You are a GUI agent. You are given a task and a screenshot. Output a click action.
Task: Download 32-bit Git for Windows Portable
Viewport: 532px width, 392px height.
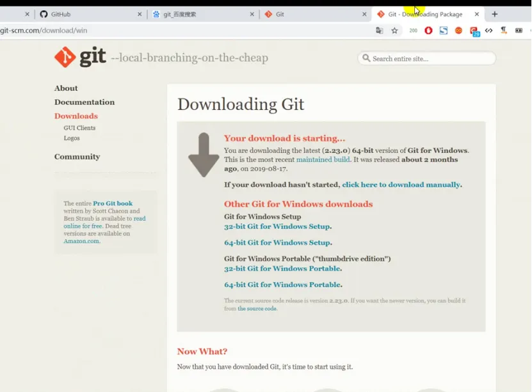tap(282, 269)
